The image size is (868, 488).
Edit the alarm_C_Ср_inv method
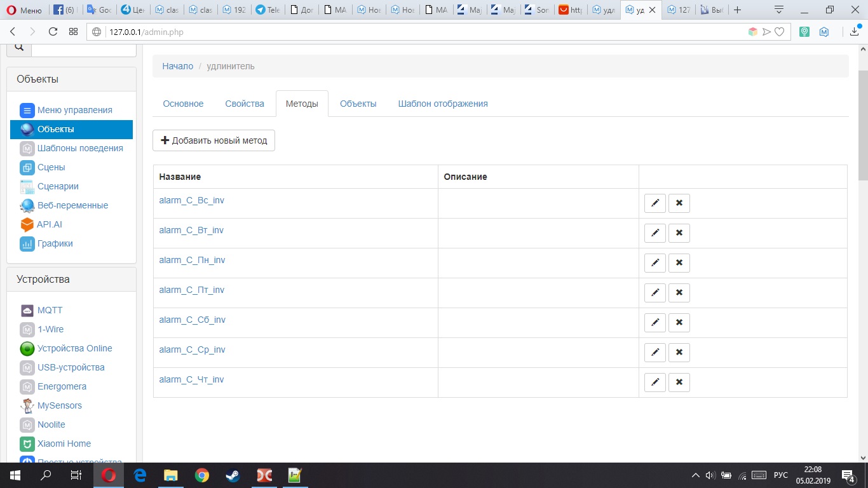click(655, 353)
